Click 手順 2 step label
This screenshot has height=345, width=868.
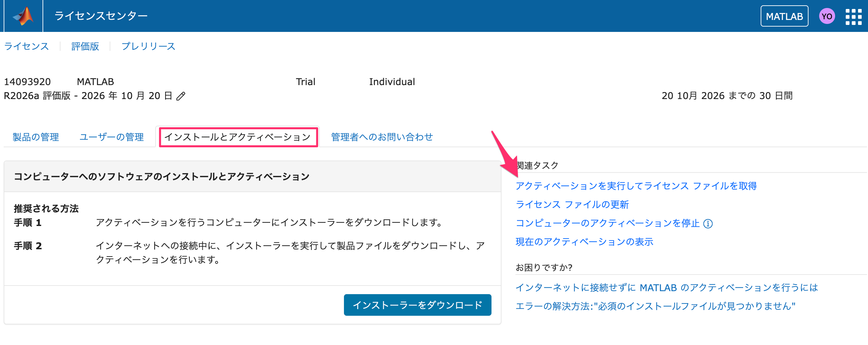pyautogui.click(x=28, y=246)
